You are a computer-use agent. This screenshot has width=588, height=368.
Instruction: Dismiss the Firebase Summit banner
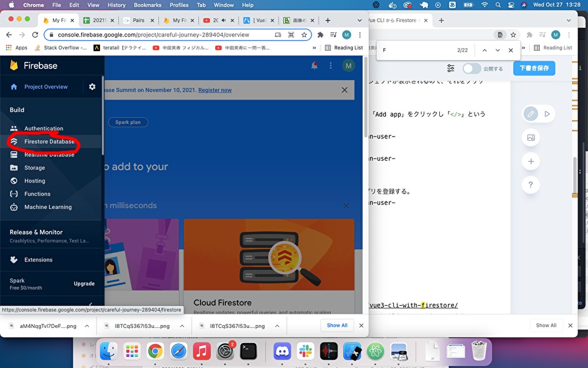tap(345, 90)
